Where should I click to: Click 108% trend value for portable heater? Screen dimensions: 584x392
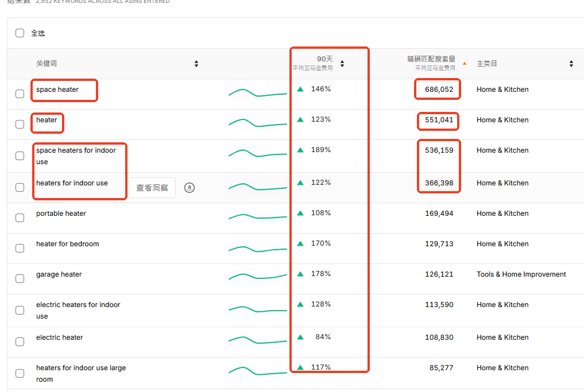click(x=321, y=213)
